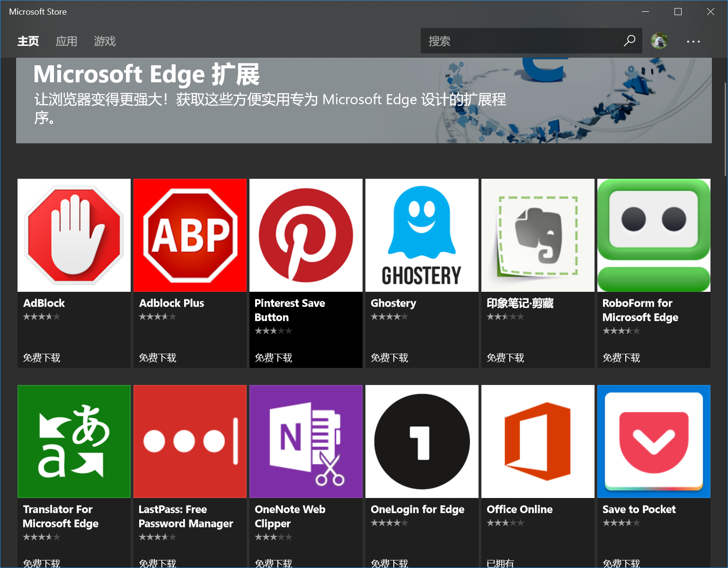Image resolution: width=728 pixels, height=568 pixels.
Task: Click 免费下载 under RoboForm
Action: point(621,358)
